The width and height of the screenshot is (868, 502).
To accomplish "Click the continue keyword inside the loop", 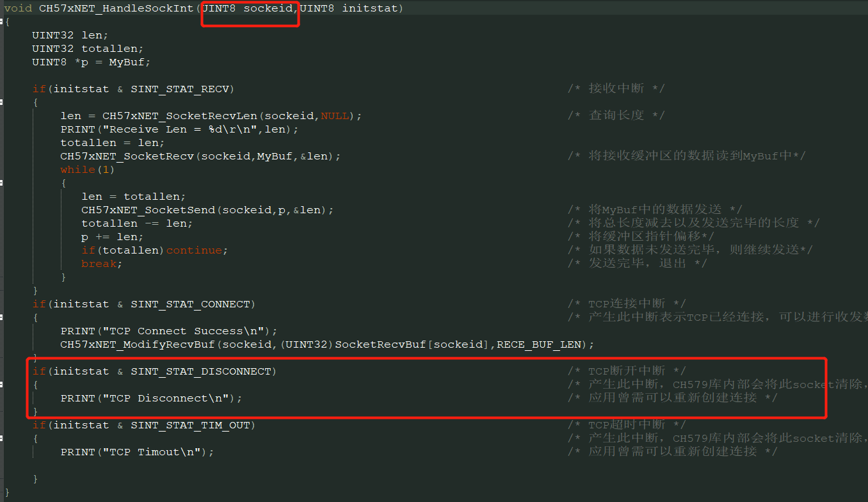I will coord(194,250).
